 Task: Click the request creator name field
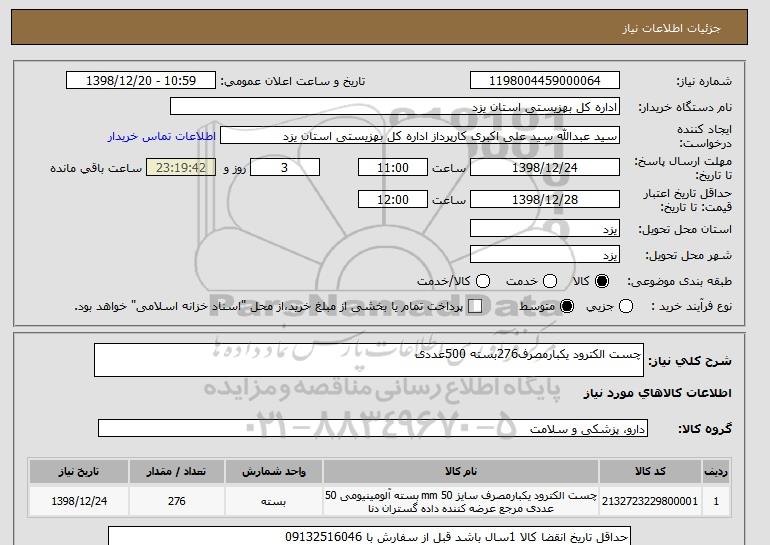tap(420, 136)
